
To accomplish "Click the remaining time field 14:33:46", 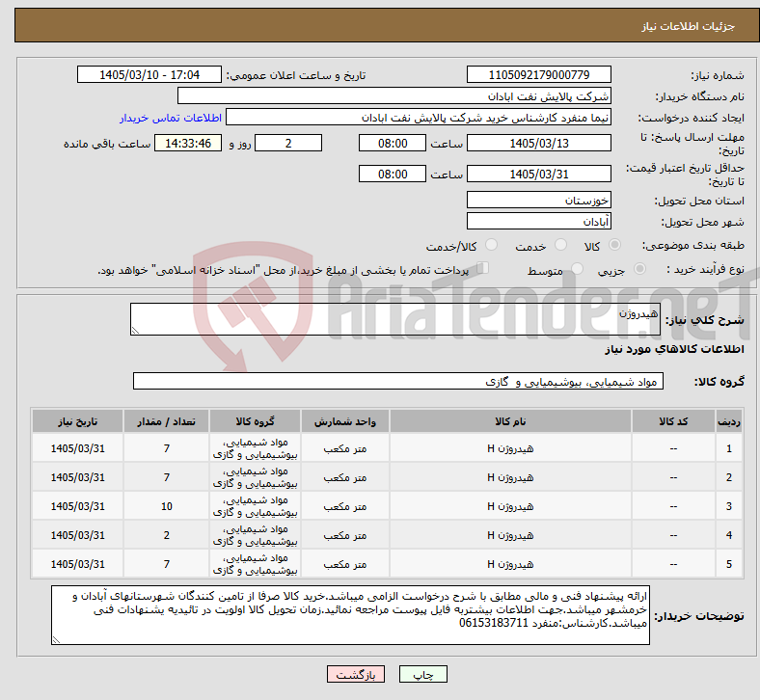I will pos(188,143).
